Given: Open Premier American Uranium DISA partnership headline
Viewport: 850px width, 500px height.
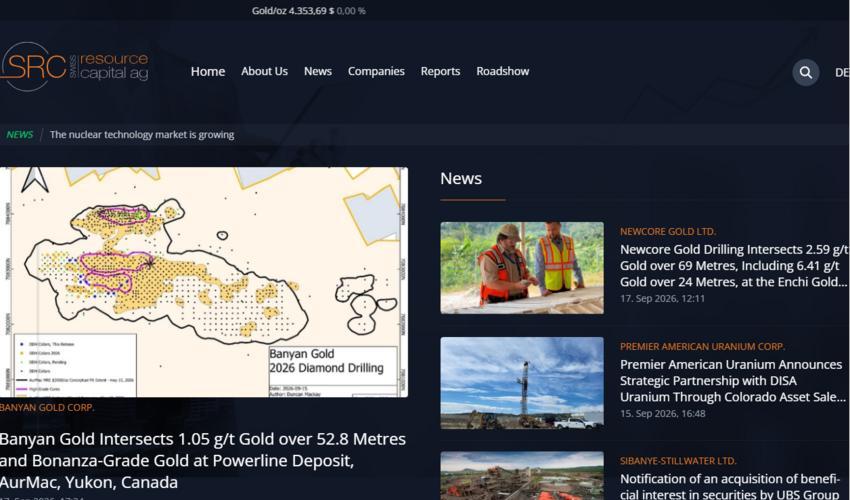Looking at the screenshot, I should [x=732, y=380].
